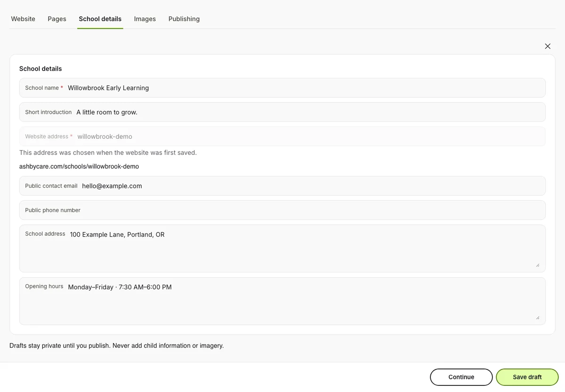Close the School details panel with X
This screenshot has height=392, width=565.
[548, 46]
